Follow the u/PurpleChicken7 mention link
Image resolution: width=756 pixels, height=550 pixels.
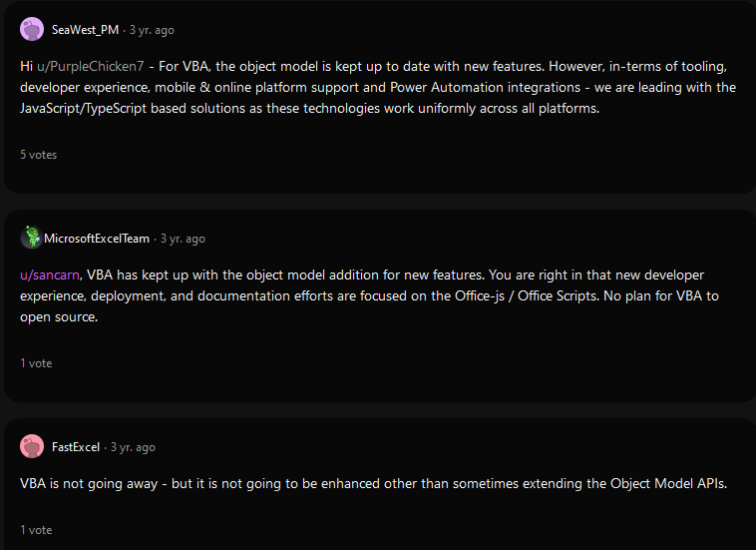pos(90,66)
